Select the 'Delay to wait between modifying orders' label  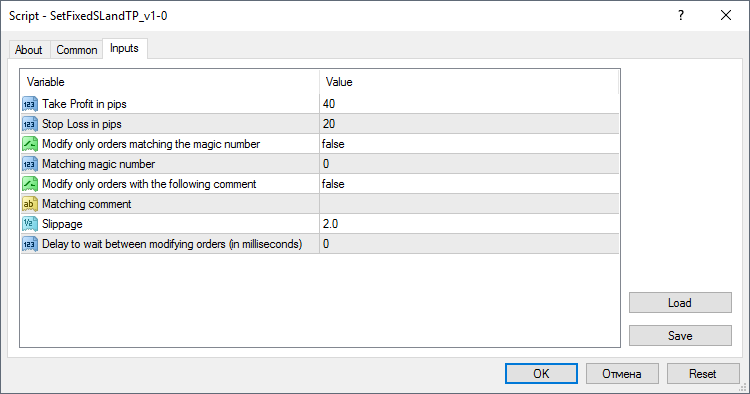point(172,244)
